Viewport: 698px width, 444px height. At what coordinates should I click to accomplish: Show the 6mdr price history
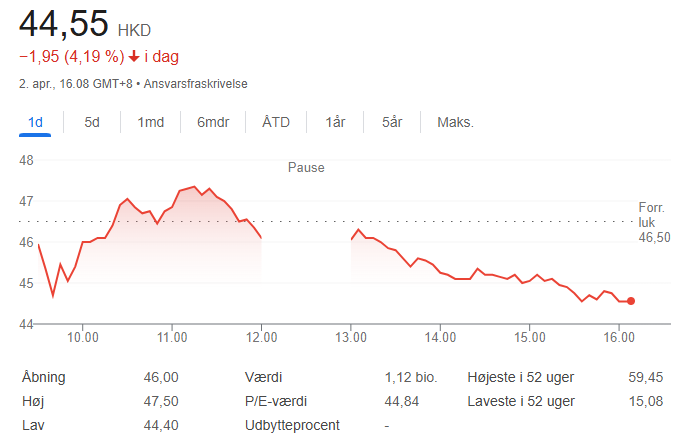tap(213, 122)
